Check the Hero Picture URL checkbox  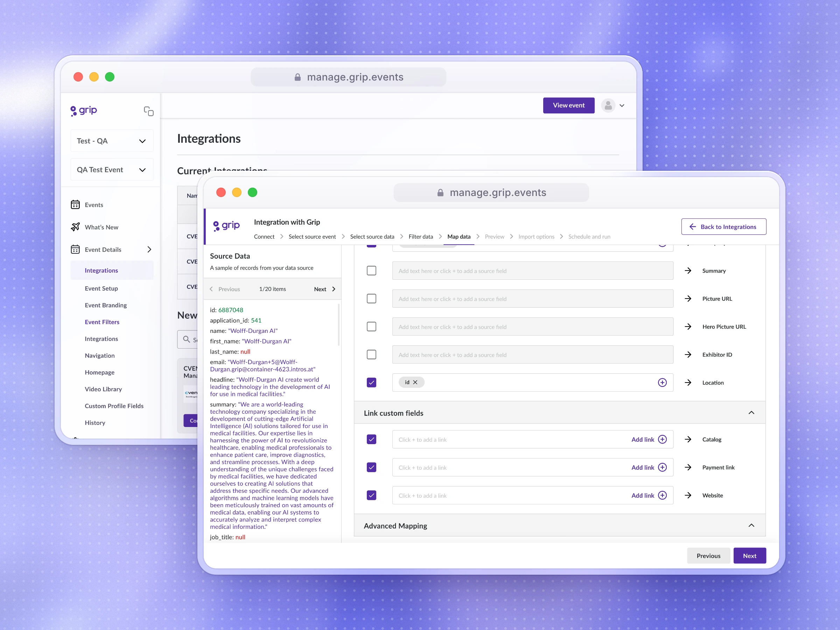click(x=371, y=327)
